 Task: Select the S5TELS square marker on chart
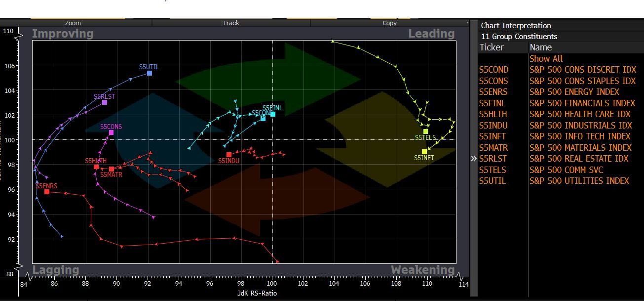425,131
